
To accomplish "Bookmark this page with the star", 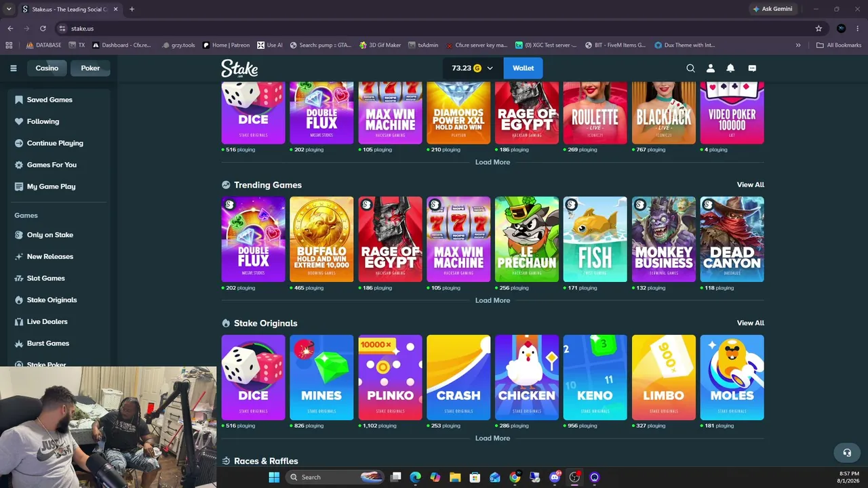I will tap(818, 28).
